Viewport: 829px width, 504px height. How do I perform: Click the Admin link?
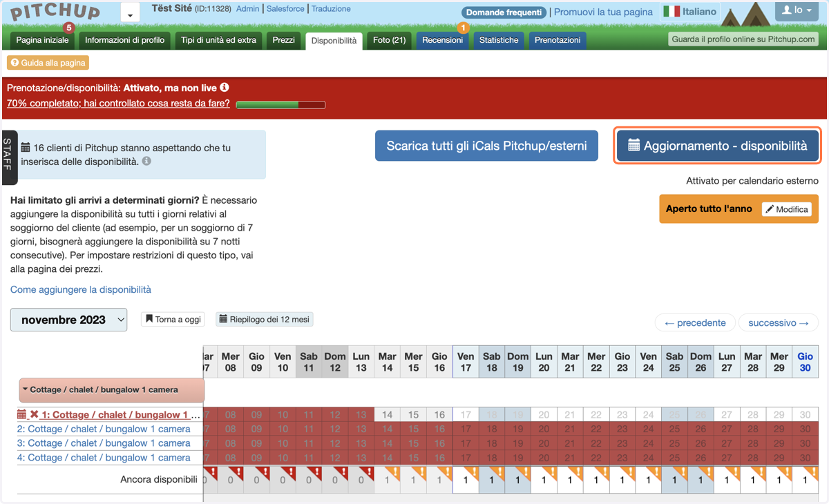point(247,9)
